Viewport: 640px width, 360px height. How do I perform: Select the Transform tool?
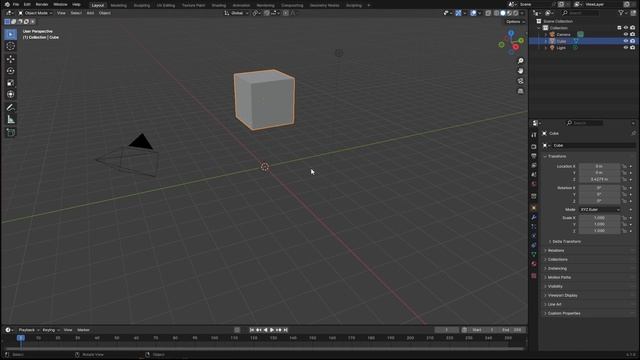11,94
